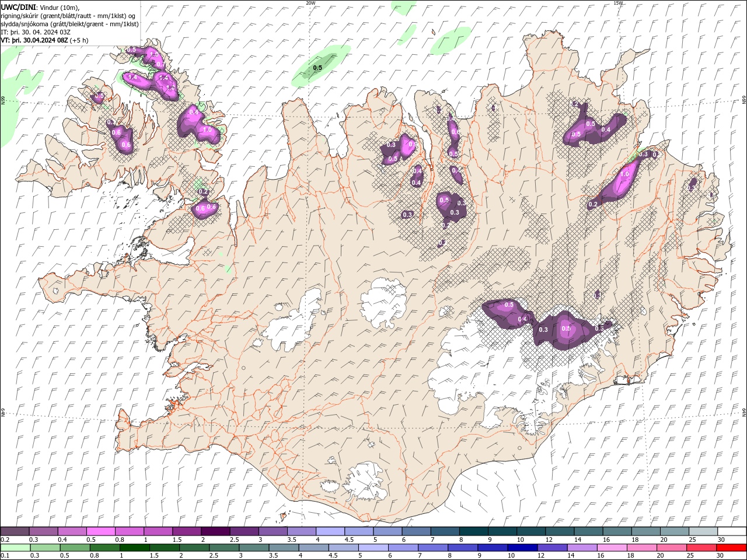747x560 pixels.
Task: Click the light green 0.3 rain legend swatch
Action: (x=45, y=548)
